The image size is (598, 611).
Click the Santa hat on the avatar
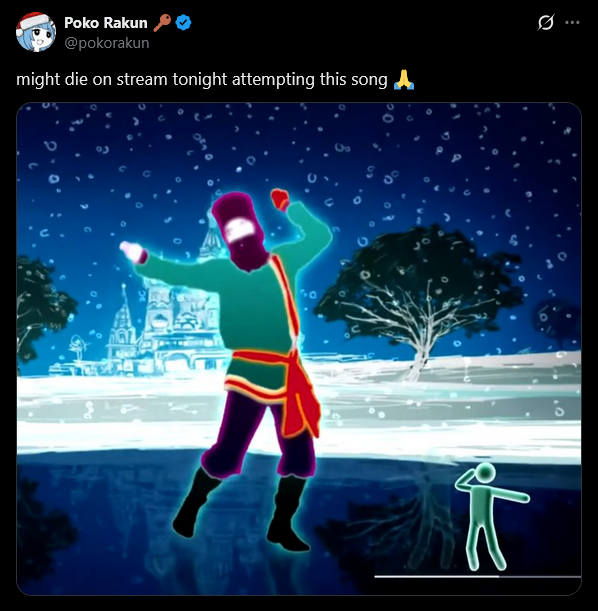pos(33,20)
